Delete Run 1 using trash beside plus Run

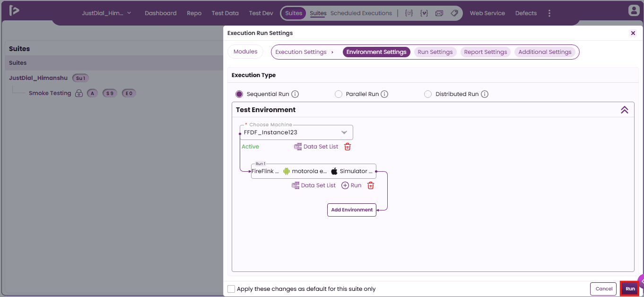click(371, 185)
